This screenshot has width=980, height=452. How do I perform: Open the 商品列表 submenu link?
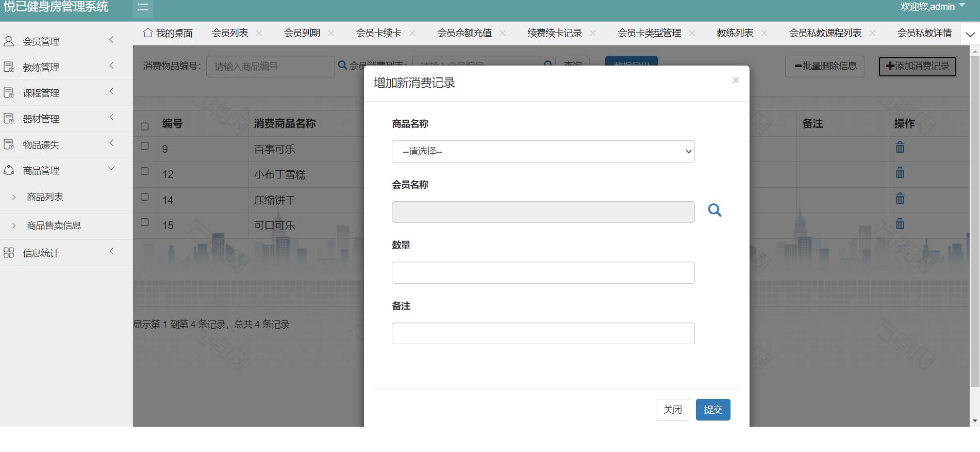coord(45,197)
